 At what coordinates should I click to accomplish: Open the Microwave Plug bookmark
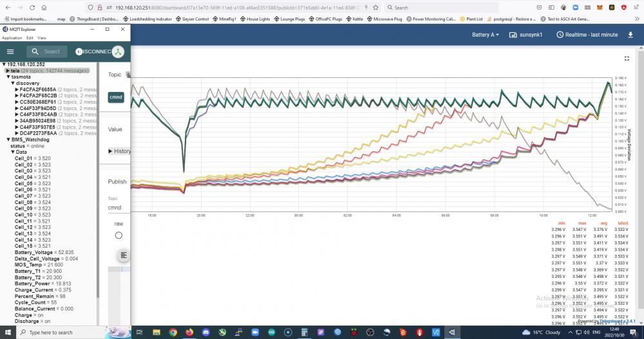384,19
